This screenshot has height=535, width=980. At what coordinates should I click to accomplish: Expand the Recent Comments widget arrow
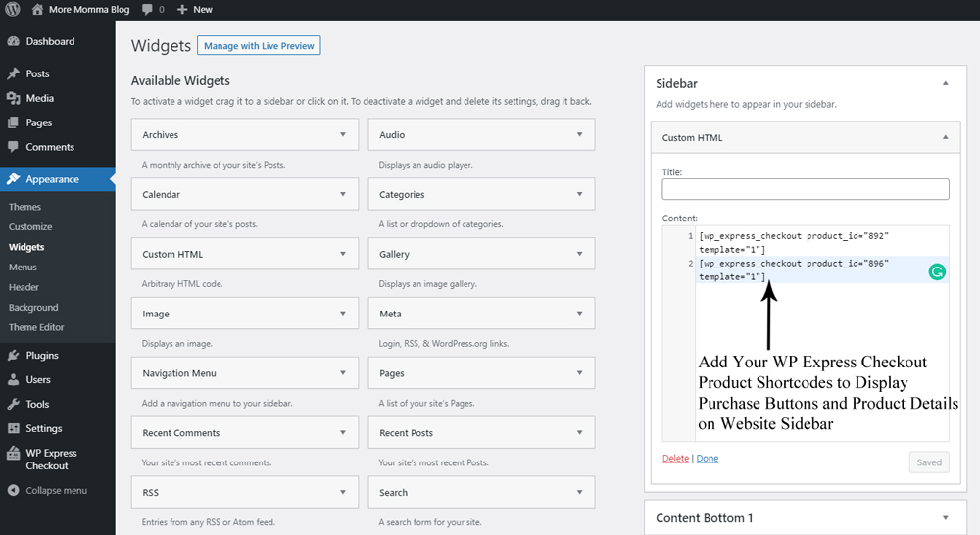[342, 432]
